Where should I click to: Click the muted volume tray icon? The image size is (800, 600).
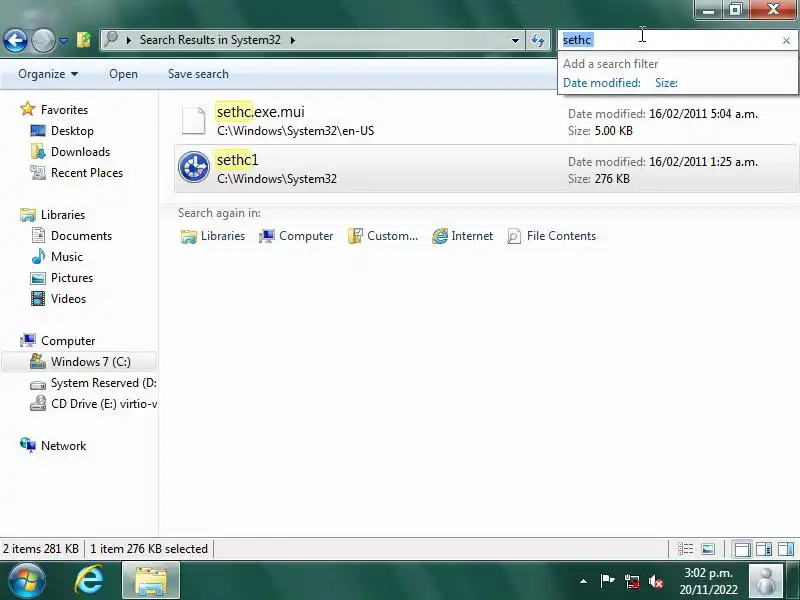pos(656,581)
